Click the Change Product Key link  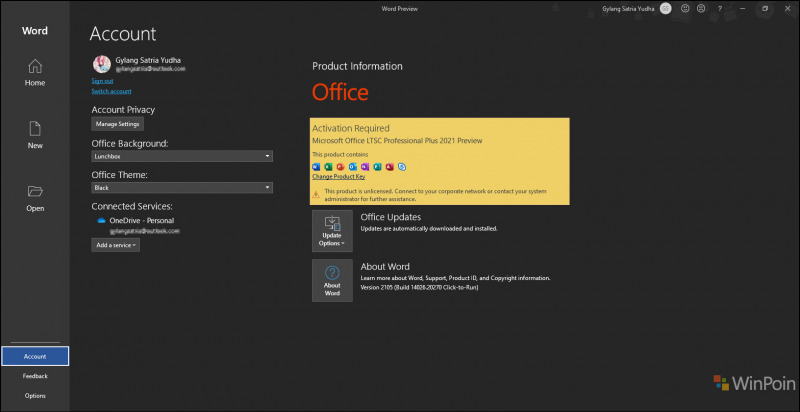coord(338,177)
